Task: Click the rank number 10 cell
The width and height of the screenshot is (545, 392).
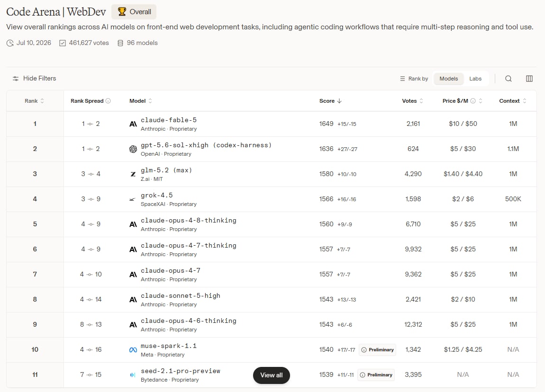Action: click(x=35, y=350)
